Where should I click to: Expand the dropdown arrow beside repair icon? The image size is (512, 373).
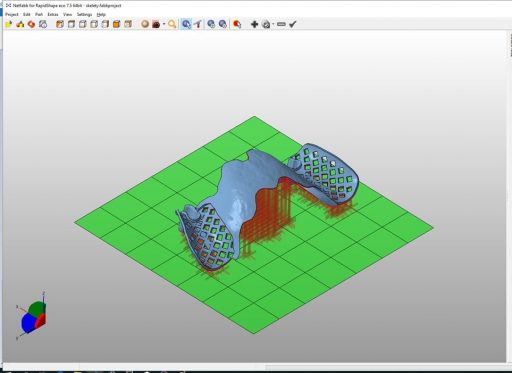(x=273, y=24)
